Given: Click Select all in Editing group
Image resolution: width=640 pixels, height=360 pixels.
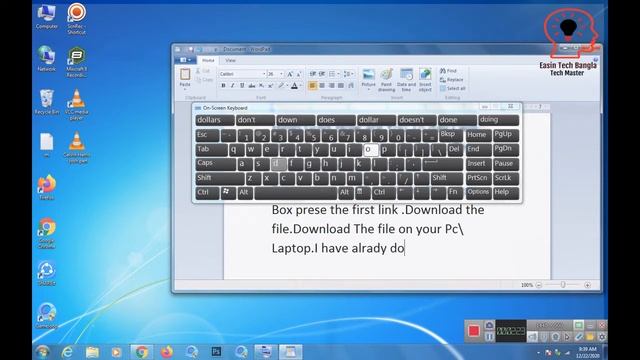Looking at the screenshot, I should 453,89.
